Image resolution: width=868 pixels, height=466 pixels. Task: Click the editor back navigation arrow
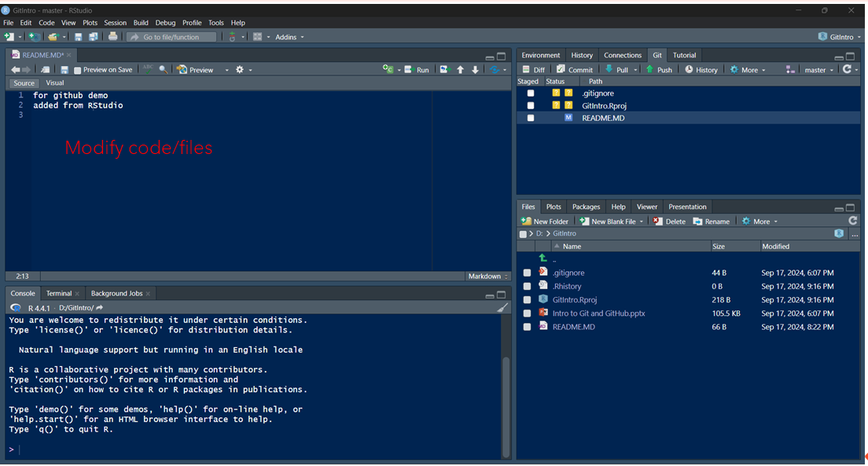tap(16, 70)
